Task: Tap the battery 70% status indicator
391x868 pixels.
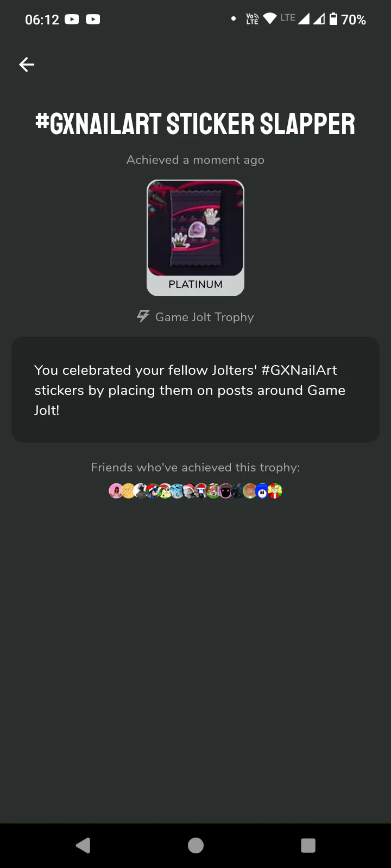Action: coord(348,20)
